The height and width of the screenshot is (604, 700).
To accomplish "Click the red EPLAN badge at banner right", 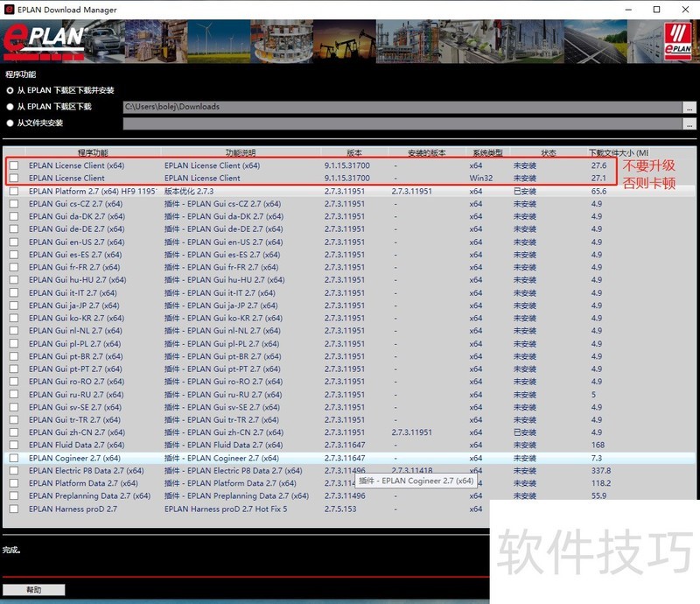I will click(x=677, y=40).
